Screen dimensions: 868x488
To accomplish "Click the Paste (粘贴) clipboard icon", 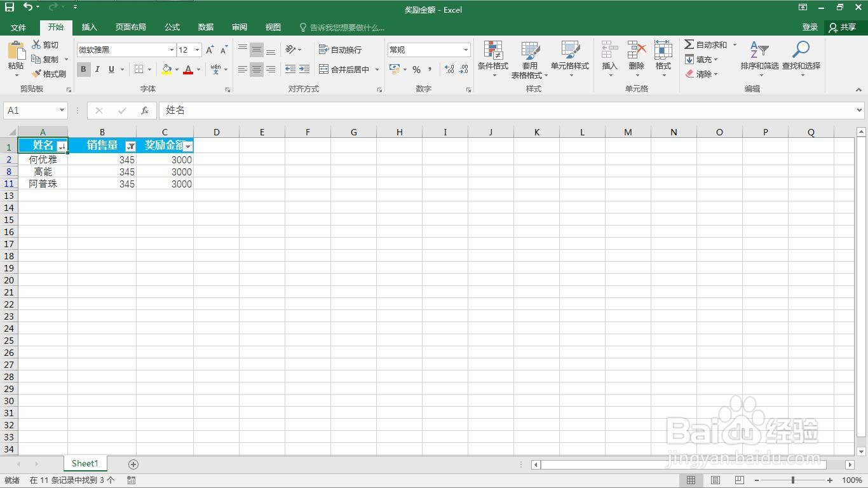I will pos(16,50).
